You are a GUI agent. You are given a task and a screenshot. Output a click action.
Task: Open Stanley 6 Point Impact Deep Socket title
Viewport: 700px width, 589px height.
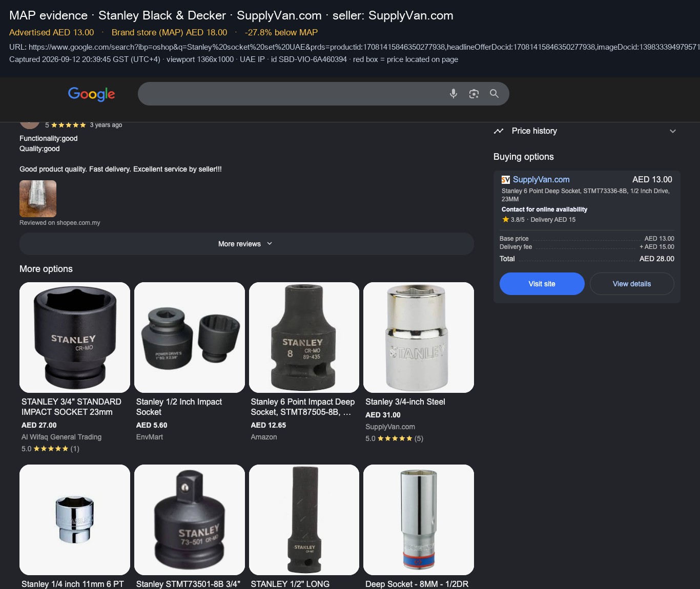[303, 407]
